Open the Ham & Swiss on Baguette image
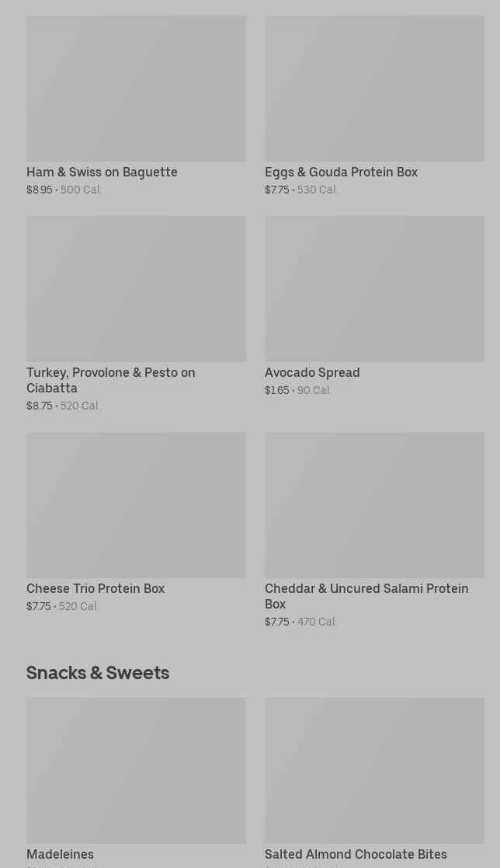 click(x=136, y=89)
